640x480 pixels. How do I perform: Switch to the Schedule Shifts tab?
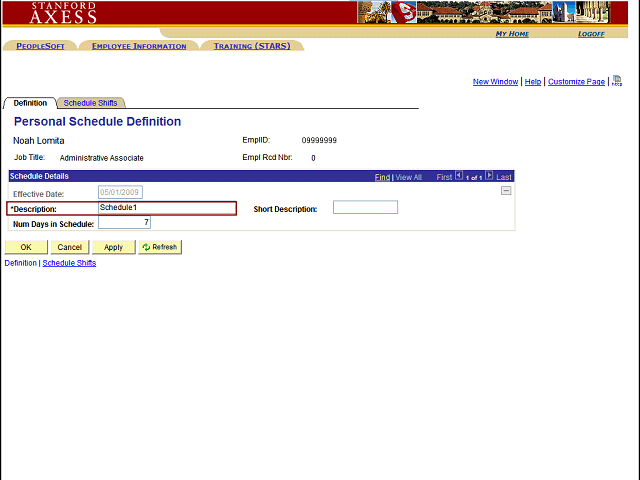point(90,103)
